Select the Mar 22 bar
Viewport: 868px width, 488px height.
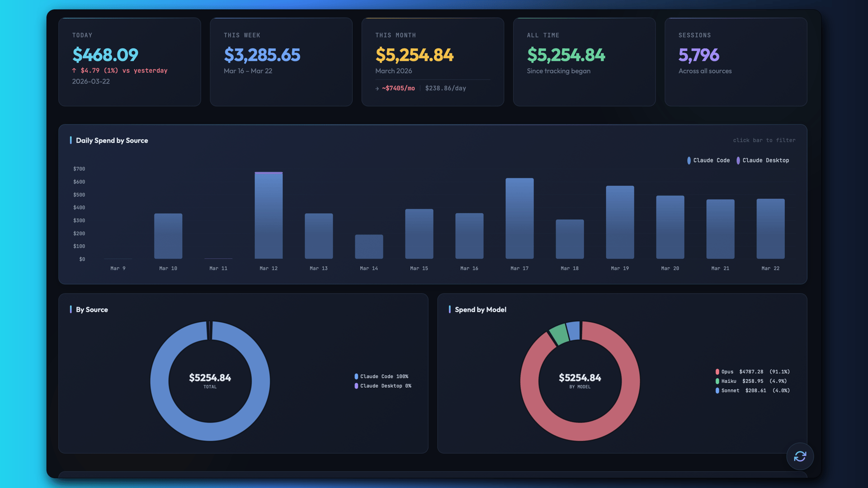[770, 229]
